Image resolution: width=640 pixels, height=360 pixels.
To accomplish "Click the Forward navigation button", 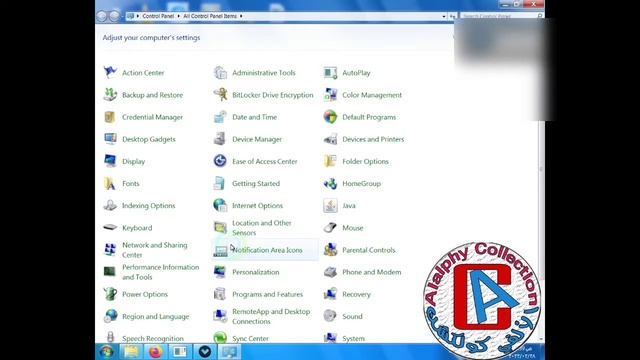I will tap(115, 16).
